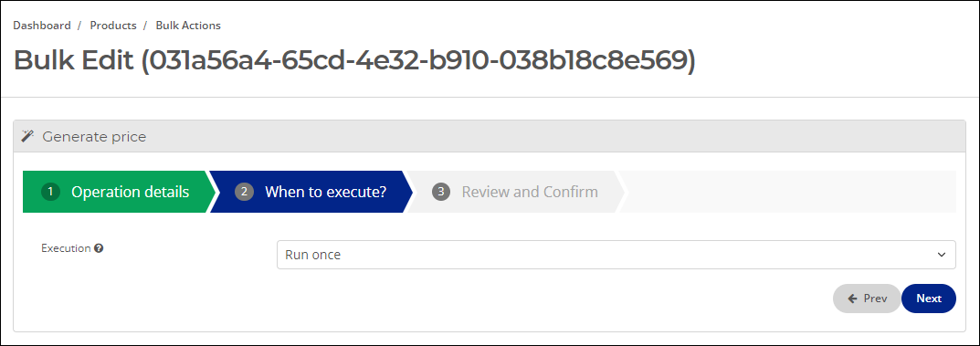Click the left arrow icon in Prev
This screenshot has height=346, width=980.
(852, 299)
